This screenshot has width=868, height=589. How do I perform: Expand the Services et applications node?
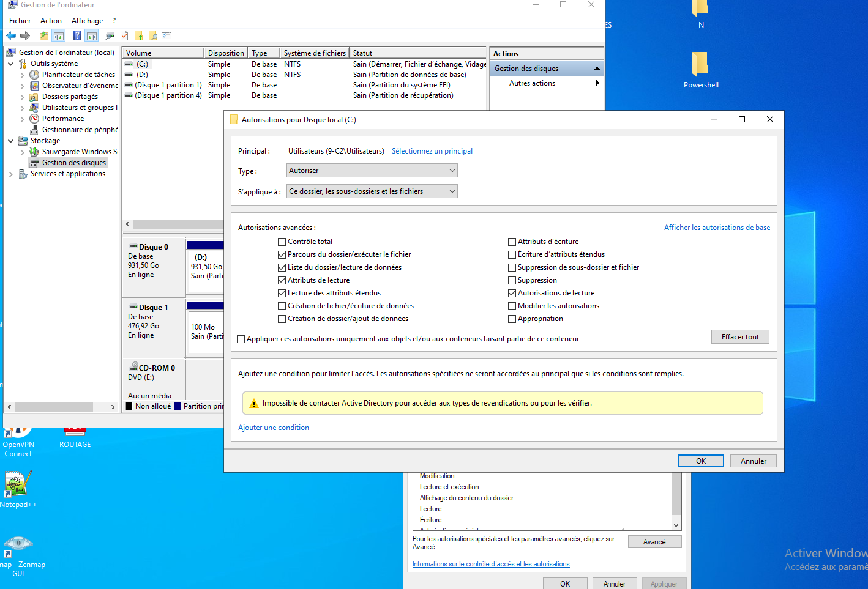click(10, 174)
